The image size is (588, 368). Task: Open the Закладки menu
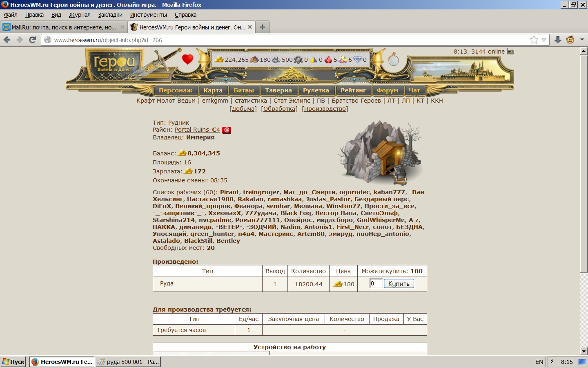(x=110, y=15)
